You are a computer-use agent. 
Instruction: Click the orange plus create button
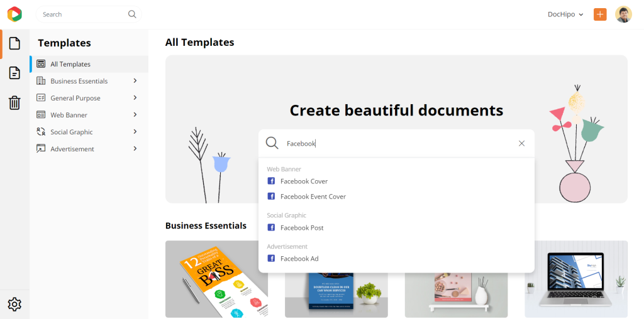600,14
